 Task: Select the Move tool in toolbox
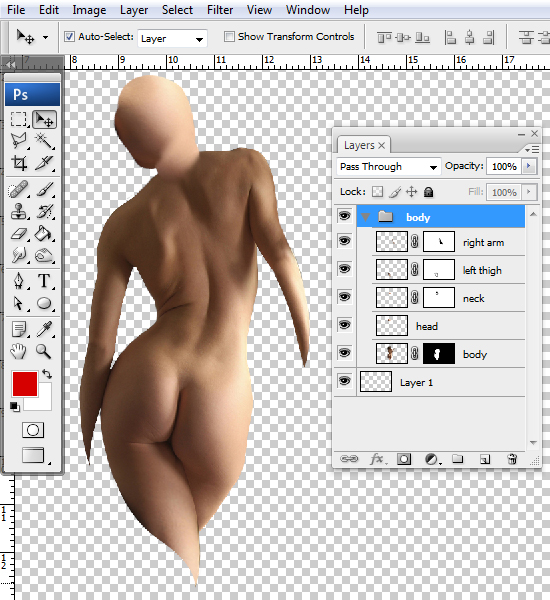point(44,120)
